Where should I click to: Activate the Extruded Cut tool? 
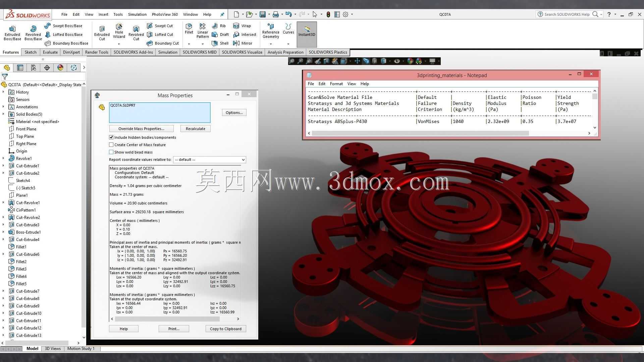[102, 33]
